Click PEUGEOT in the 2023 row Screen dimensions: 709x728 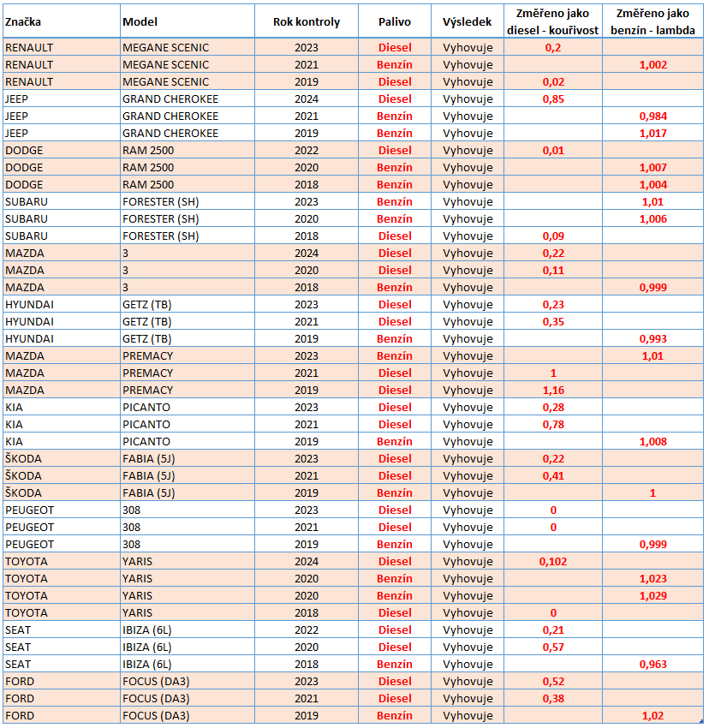pos(30,510)
